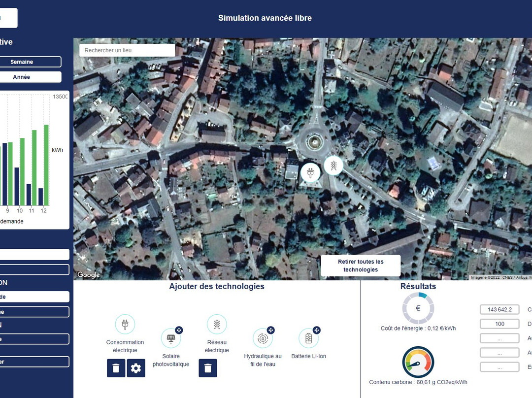This screenshot has width=532, height=398.
Task: Click the move handle on Batterie Li-Ion
Action: click(x=317, y=330)
